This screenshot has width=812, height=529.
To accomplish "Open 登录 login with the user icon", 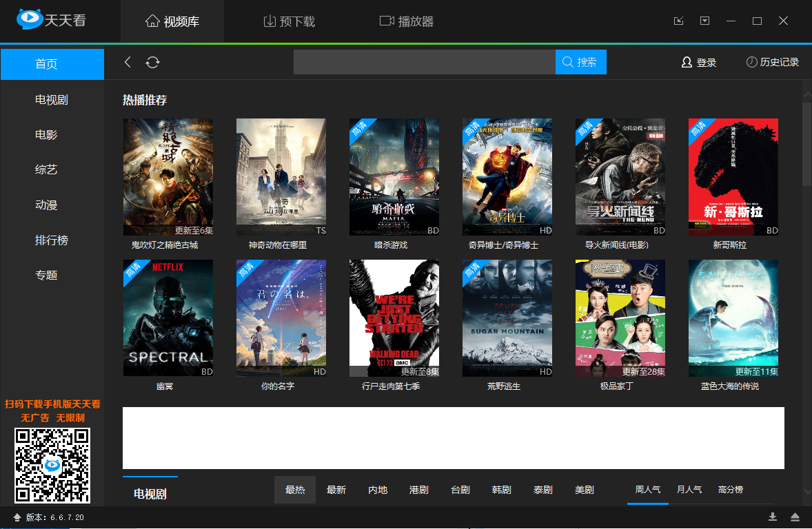I will point(698,63).
